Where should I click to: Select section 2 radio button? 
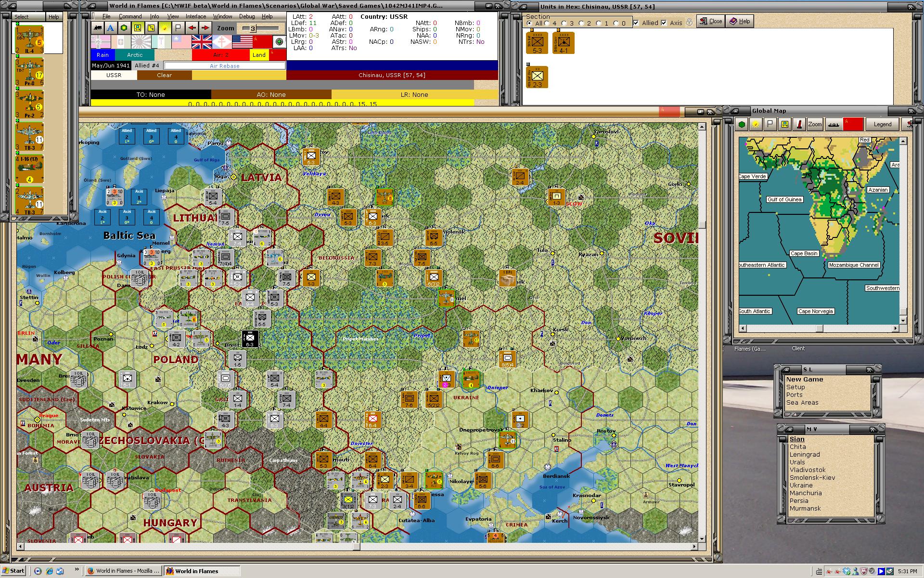[582, 23]
